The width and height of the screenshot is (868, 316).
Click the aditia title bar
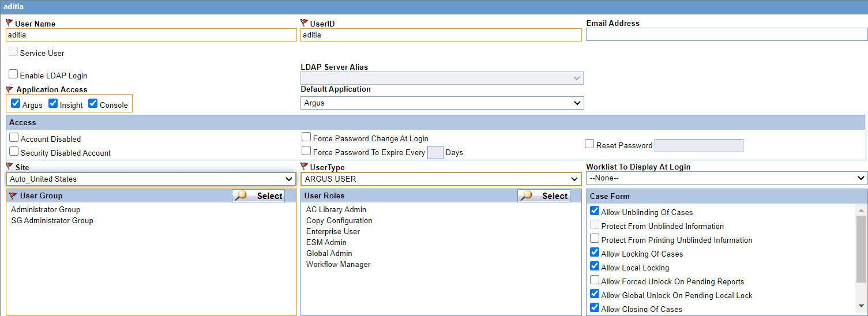[434, 7]
